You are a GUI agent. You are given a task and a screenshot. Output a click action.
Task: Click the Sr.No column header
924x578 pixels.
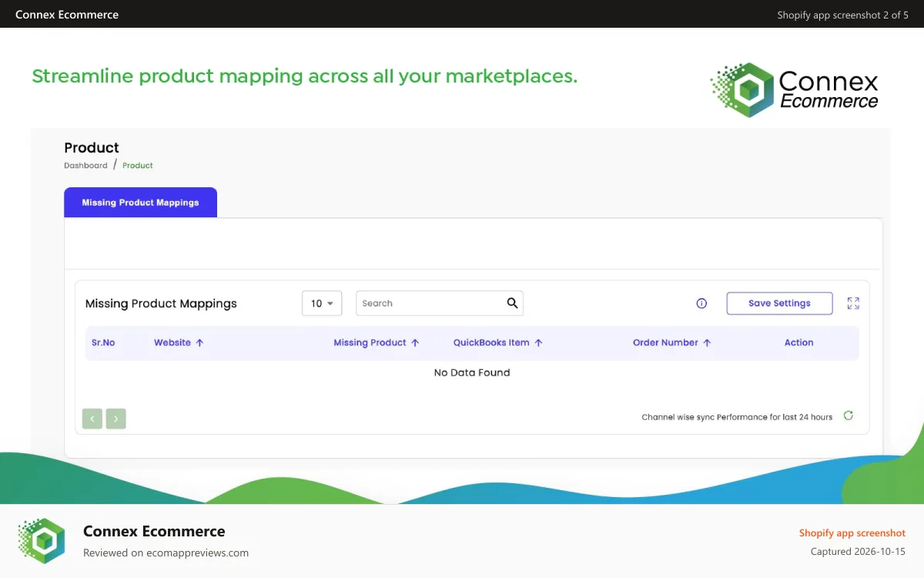[x=103, y=343]
